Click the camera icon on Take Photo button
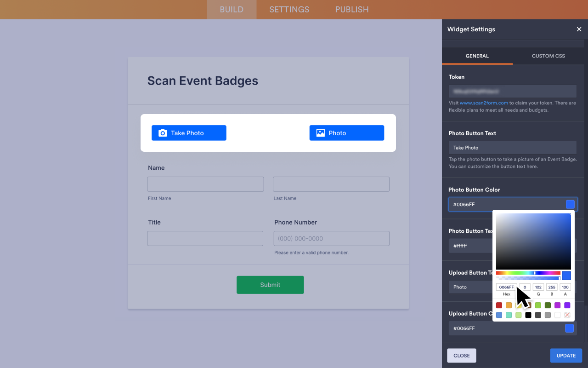Screen dimensions: 588x368 point(163,133)
